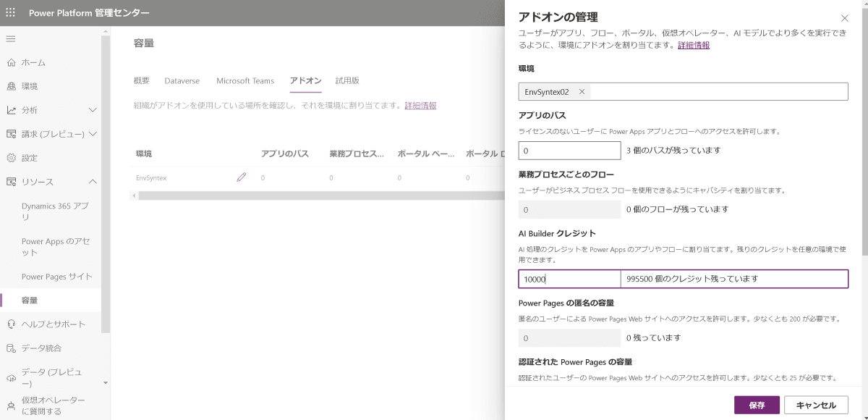Close the アドオンの管理 panel
The image size is (868, 420).
coord(844,18)
